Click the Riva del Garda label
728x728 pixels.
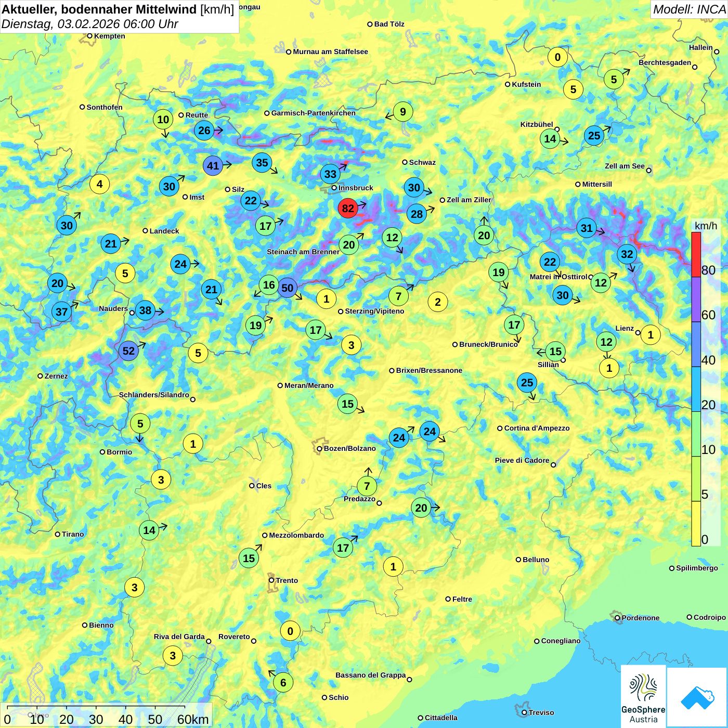pyautogui.click(x=179, y=636)
